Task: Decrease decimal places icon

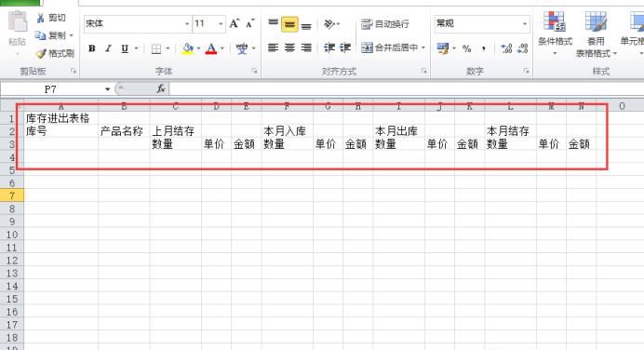Action: [522, 48]
